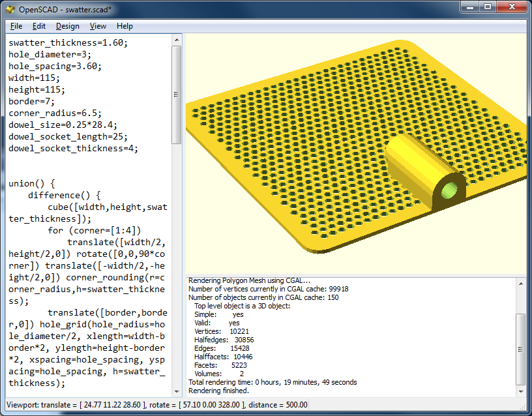Click the 'Vertices: 10221' console line
532x416 pixels.
tap(222, 331)
